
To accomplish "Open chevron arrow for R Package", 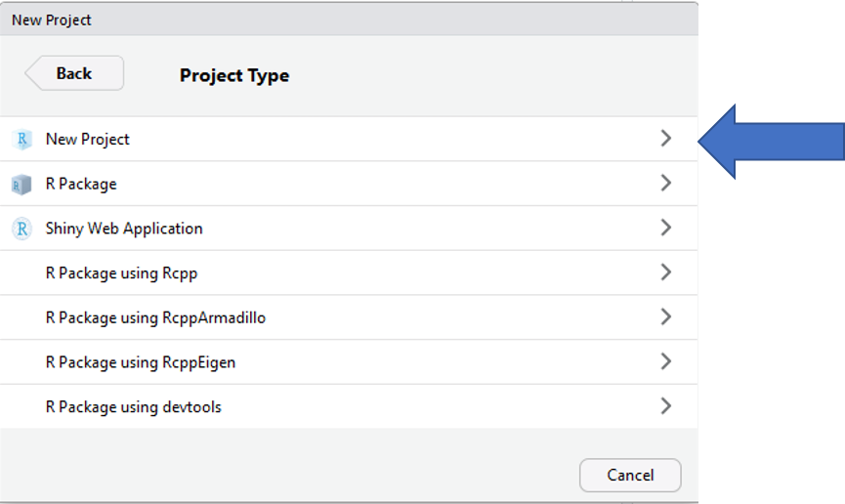I will coord(666,184).
